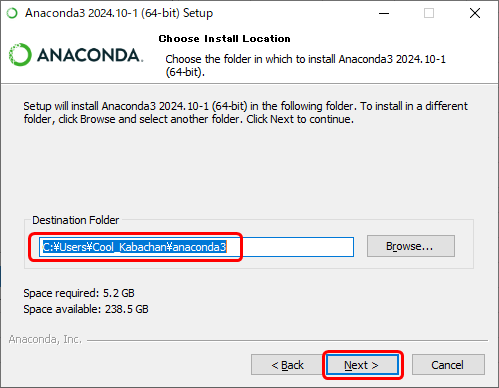Click the Anaconda3 2024.10-1 Setup title text
Screen dimensions: 499x388
(119, 13)
